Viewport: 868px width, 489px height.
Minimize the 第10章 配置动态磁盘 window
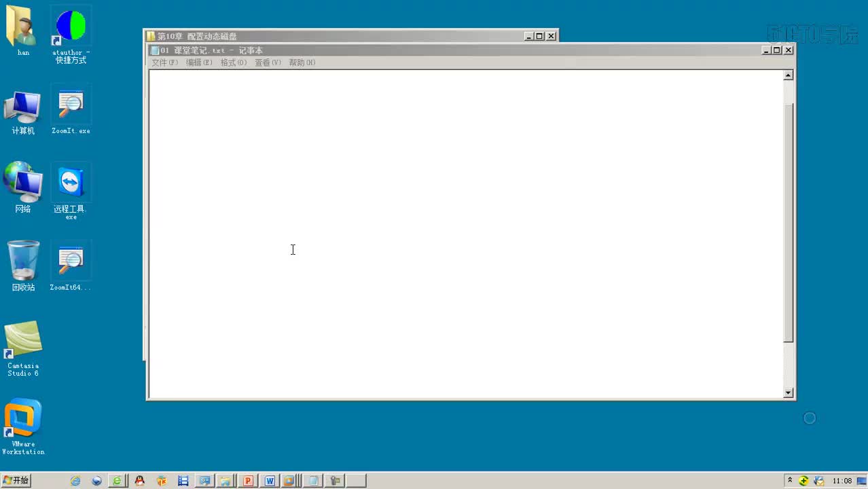click(529, 36)
